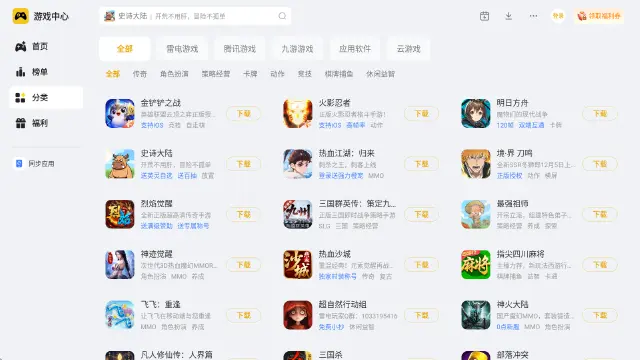Open the three-dot more menu

(x=533, y=16)
